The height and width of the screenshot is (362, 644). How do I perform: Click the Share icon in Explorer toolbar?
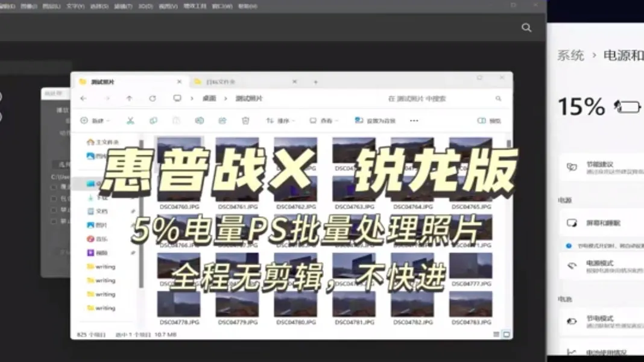(x=223, y=120)
